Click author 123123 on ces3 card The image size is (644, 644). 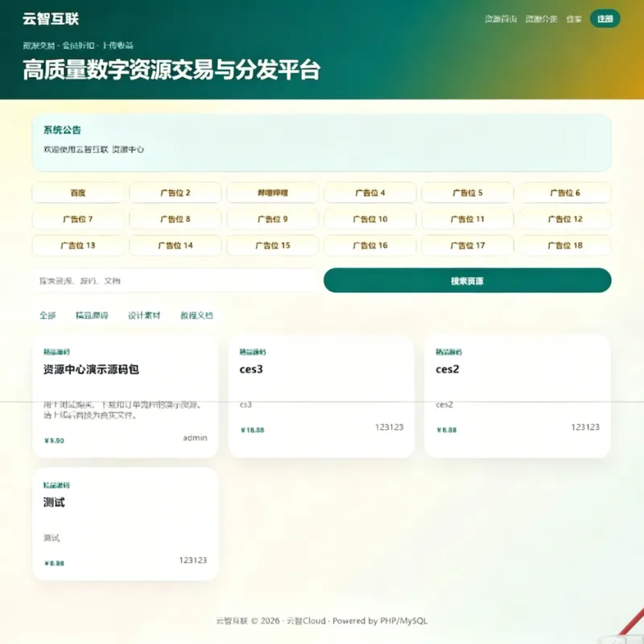(x=390, y=427)
